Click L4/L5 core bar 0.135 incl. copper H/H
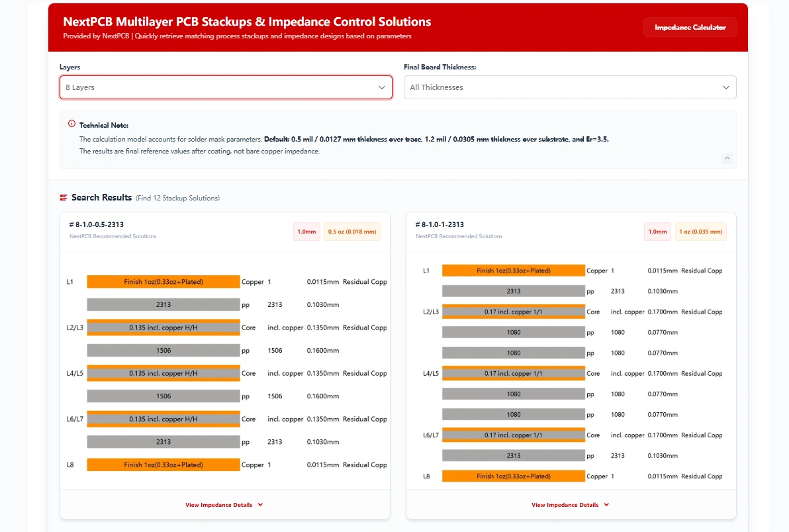The image size is (789, 532). 163,374
